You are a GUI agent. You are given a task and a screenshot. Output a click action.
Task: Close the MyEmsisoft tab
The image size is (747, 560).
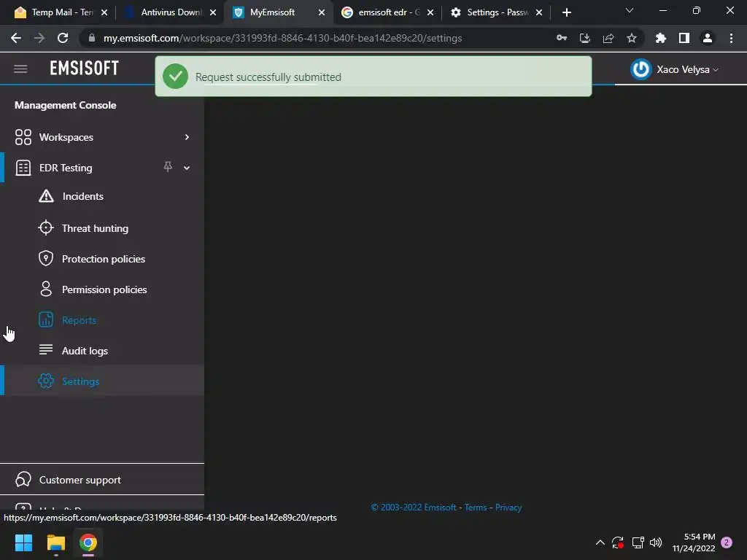tap(322, 12)
